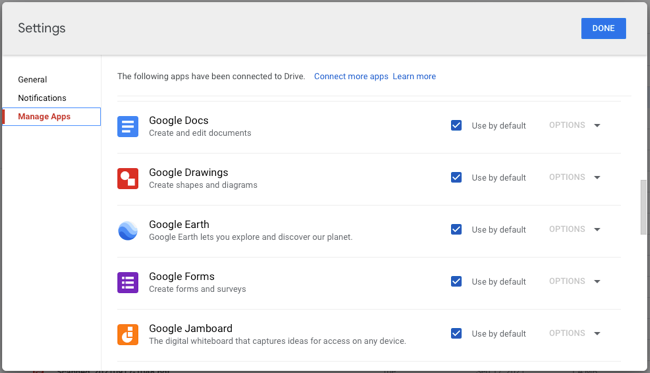Click the Google Earth description text
Screen dimensions: 650x373
coord(250,237)
